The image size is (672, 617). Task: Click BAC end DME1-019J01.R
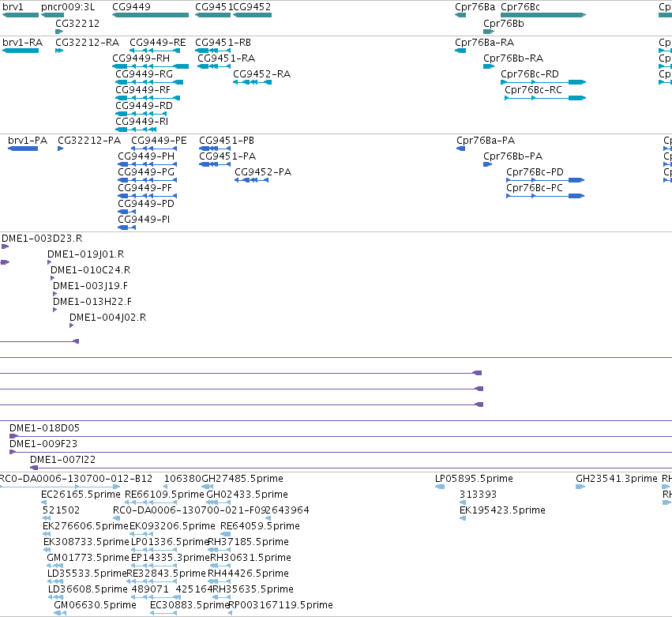(x=86, y=254)
